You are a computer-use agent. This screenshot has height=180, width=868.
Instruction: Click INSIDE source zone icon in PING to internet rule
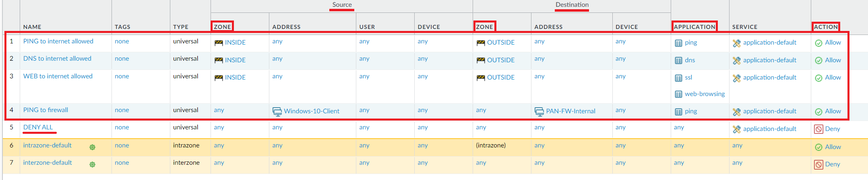click(219, 43)
